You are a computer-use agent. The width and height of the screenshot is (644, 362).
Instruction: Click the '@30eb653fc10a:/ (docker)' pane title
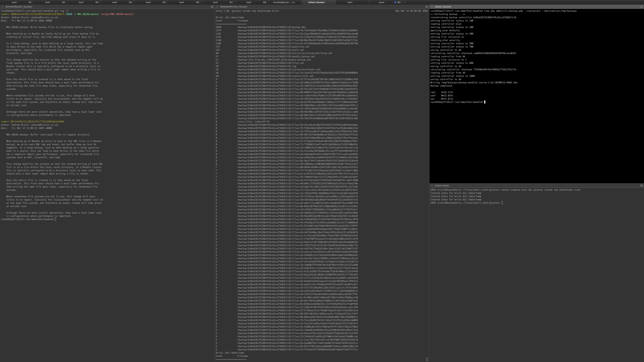[x=234, y=7]
